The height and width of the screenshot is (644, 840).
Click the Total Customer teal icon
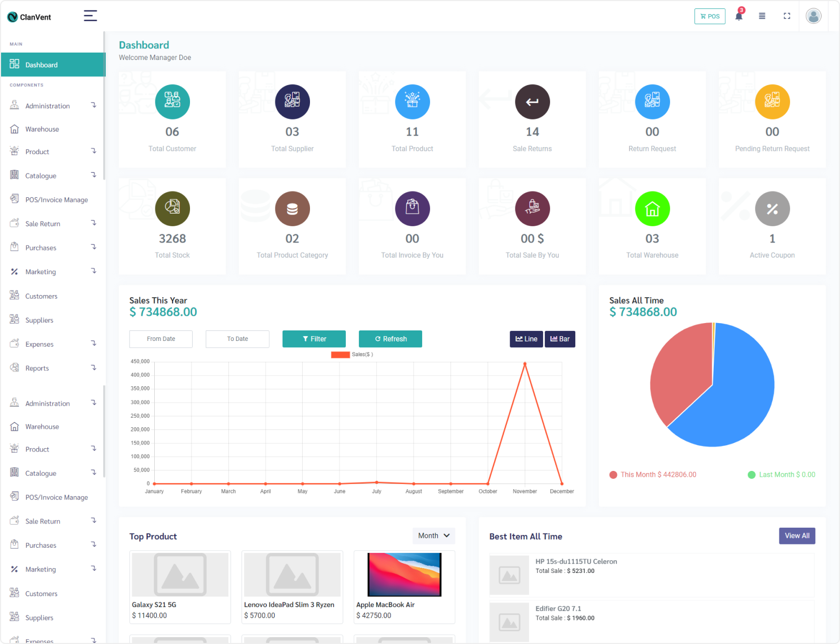[x=172, y=102]
